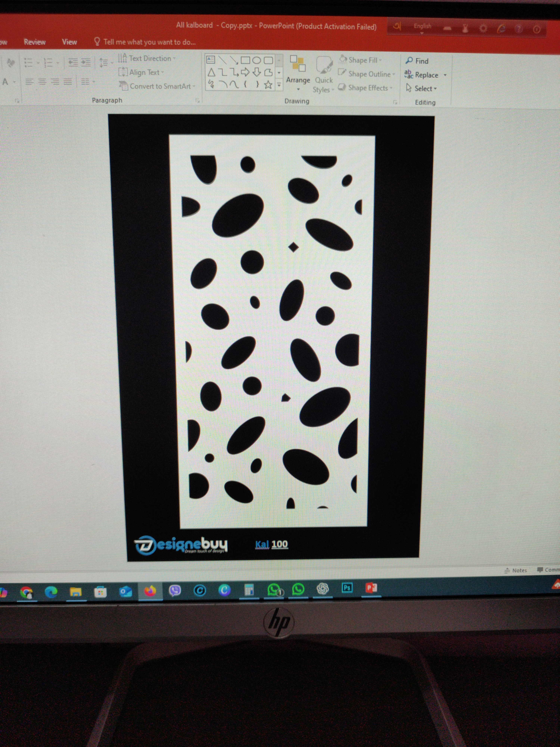Open the Notes pane button
The width and height of the screenshot is (560, 747).
[x=515, y=570]
